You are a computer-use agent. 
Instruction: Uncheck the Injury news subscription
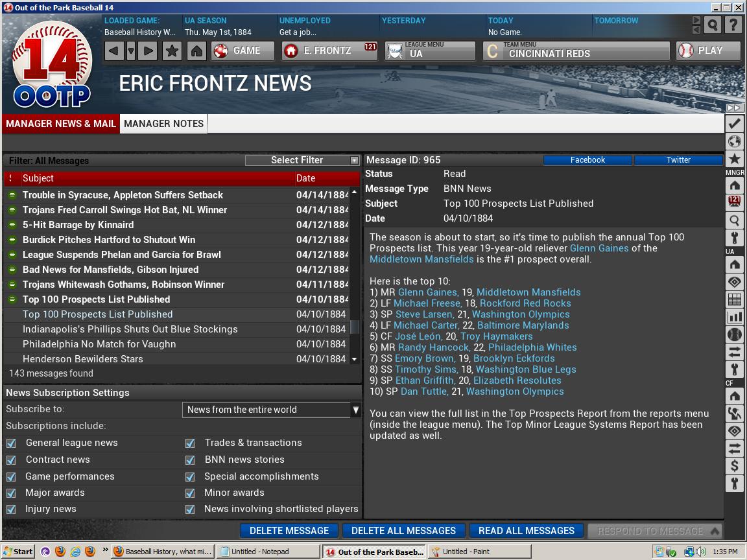11,509
